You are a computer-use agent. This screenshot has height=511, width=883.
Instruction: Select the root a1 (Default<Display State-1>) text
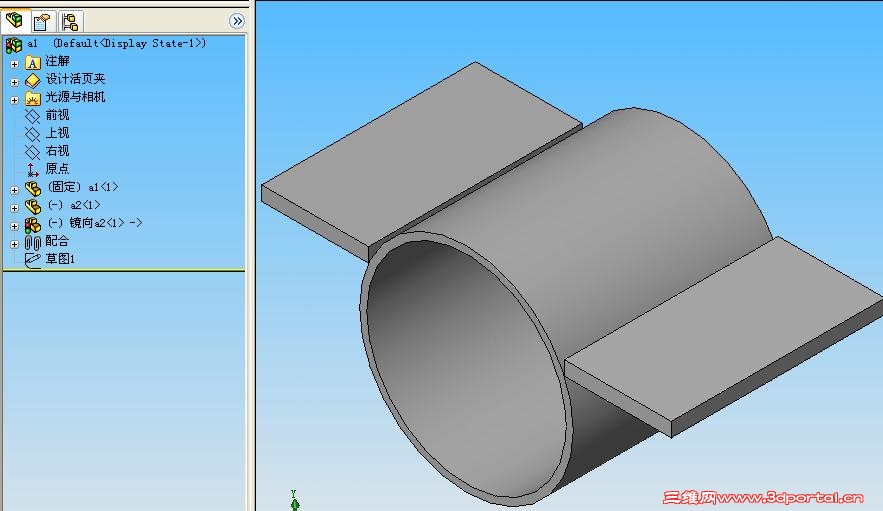(117, 43)
